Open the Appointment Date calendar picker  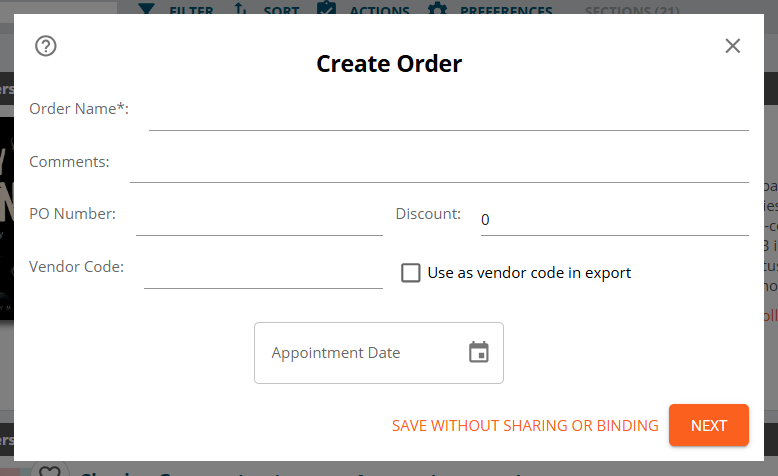(x=479, y=352)
